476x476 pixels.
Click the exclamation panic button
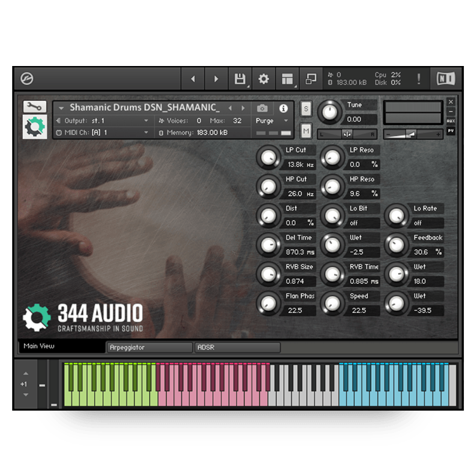tap(419, 79)
